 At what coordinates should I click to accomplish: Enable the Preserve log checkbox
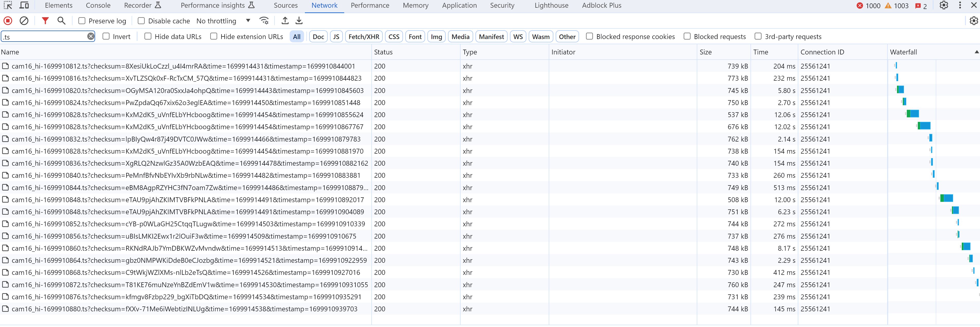pos(82,21)
